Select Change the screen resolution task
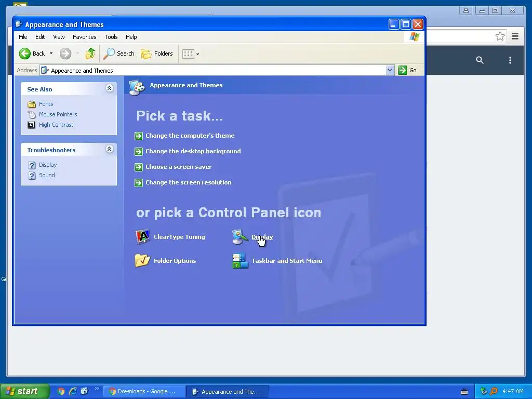Screen dimensions: 532x399 tap(188, 182)
